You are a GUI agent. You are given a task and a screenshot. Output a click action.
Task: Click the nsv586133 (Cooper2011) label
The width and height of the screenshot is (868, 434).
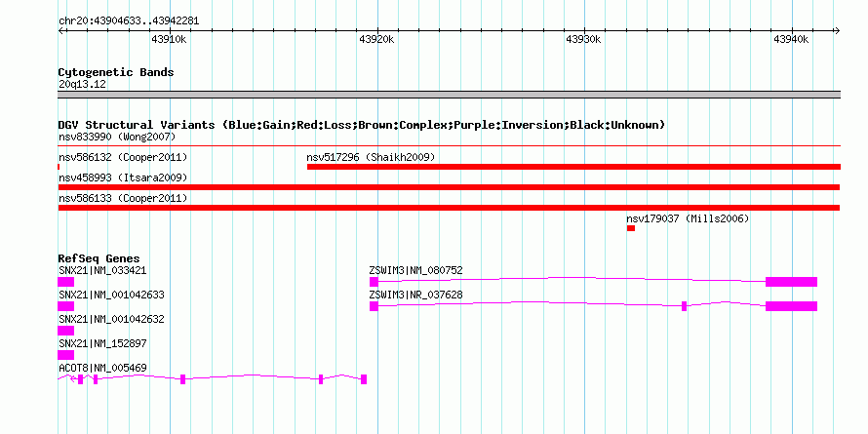123,198
